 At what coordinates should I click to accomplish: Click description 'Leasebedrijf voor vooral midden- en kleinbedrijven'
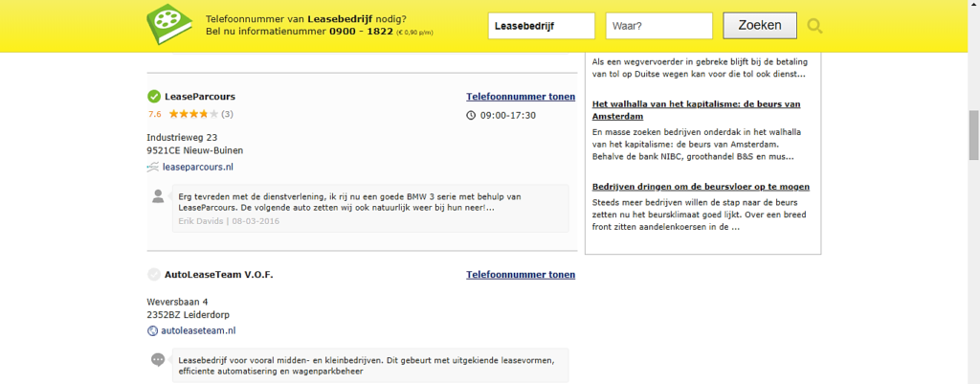pos(366,366)
